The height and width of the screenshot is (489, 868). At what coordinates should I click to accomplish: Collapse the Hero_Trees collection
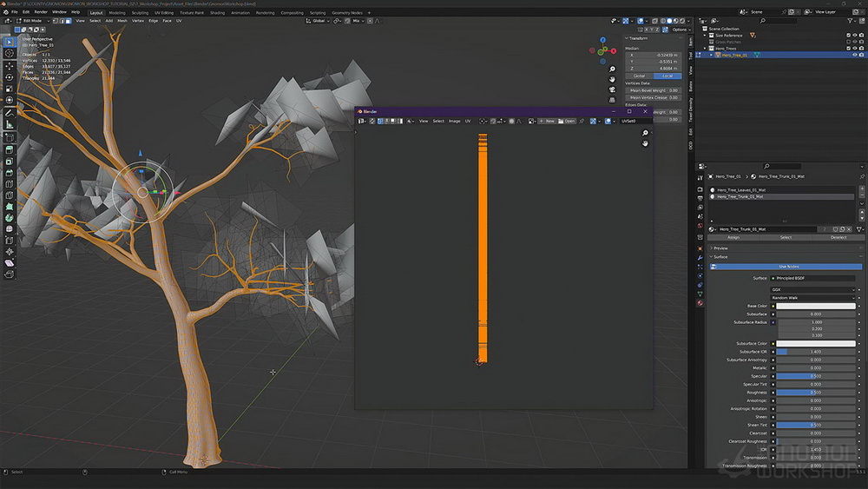click(x=705, y=49)
